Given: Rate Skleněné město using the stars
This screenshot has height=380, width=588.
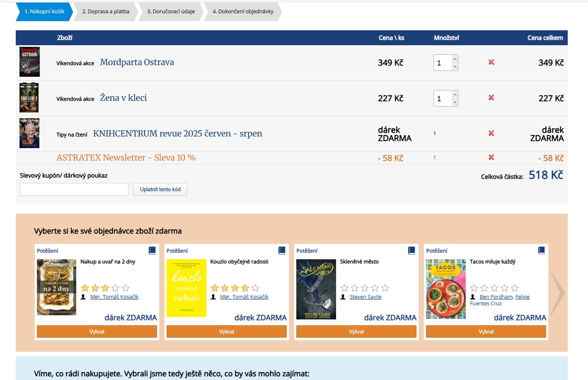Looking at the screenshot, I should pyautogui.click(x=364, y=288).
